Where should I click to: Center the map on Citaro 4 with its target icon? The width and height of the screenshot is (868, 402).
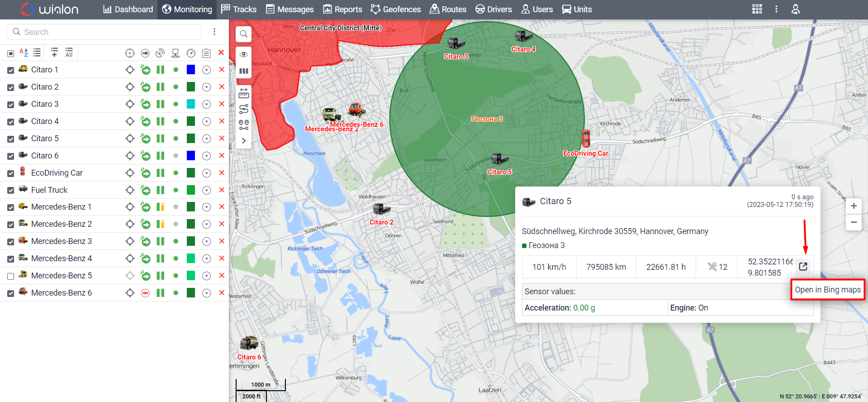[x=130, y=121]
